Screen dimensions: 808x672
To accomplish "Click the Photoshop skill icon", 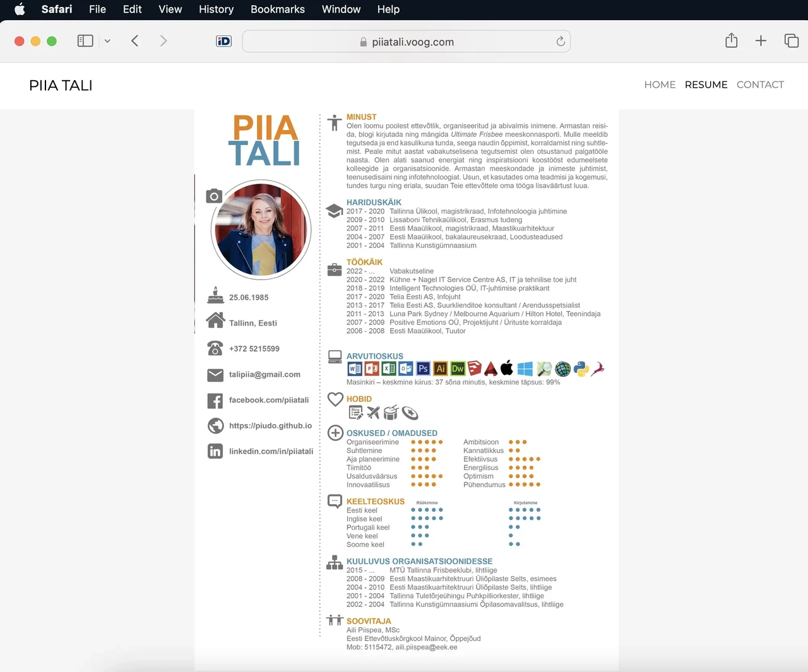I will (x=423, y=369).
